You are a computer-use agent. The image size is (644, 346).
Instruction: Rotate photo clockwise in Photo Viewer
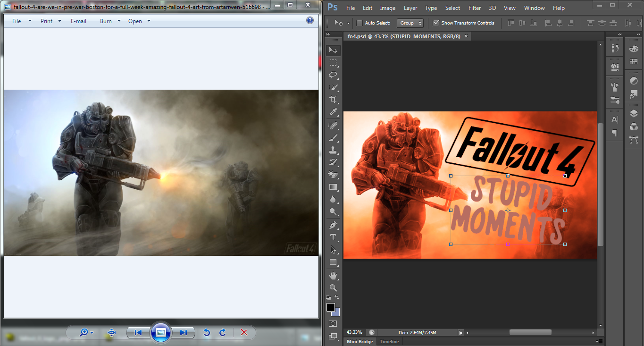point(223,333)
